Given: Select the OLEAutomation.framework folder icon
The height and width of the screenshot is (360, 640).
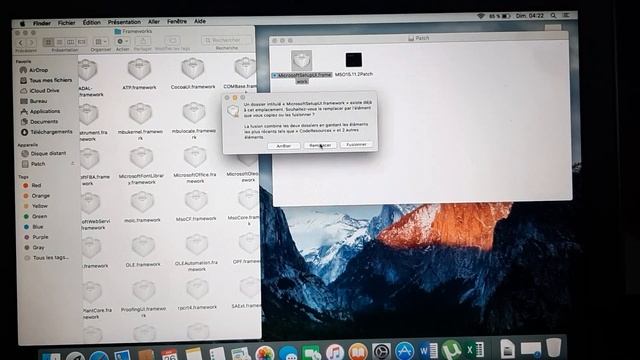Looking at the screenshot, I should click(197, 245).
